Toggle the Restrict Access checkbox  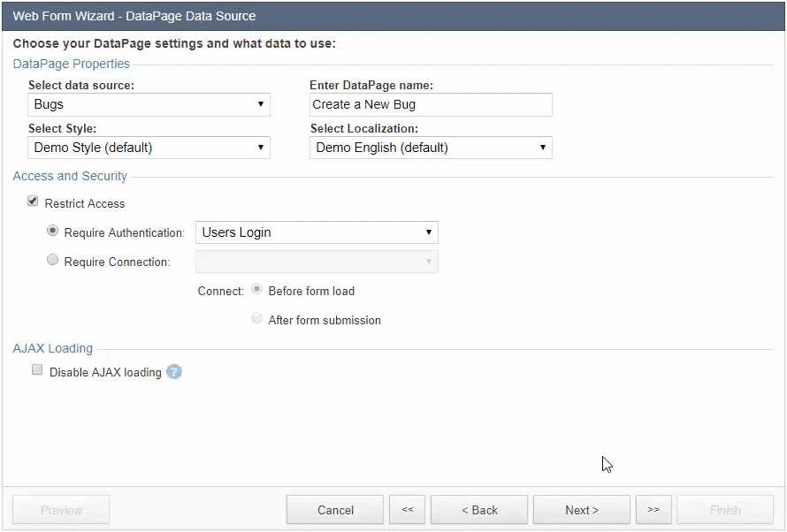coord(34,202)
